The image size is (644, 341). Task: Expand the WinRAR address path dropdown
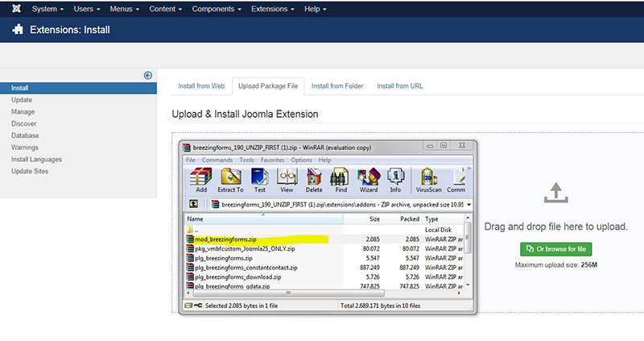click(x=469, y=205)
